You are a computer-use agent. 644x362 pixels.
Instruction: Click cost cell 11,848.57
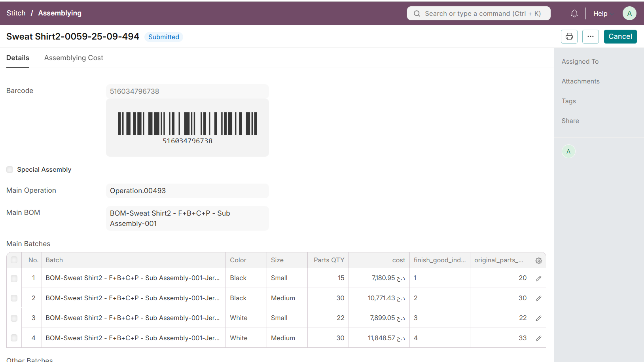(x=379, y=338)
